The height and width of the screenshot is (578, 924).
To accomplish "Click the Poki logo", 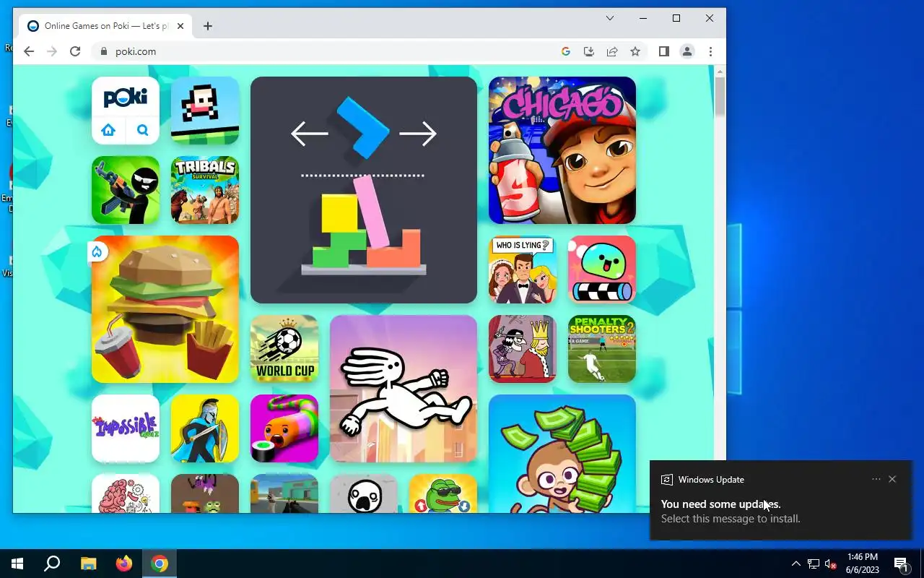I will (x=126, y=98).
